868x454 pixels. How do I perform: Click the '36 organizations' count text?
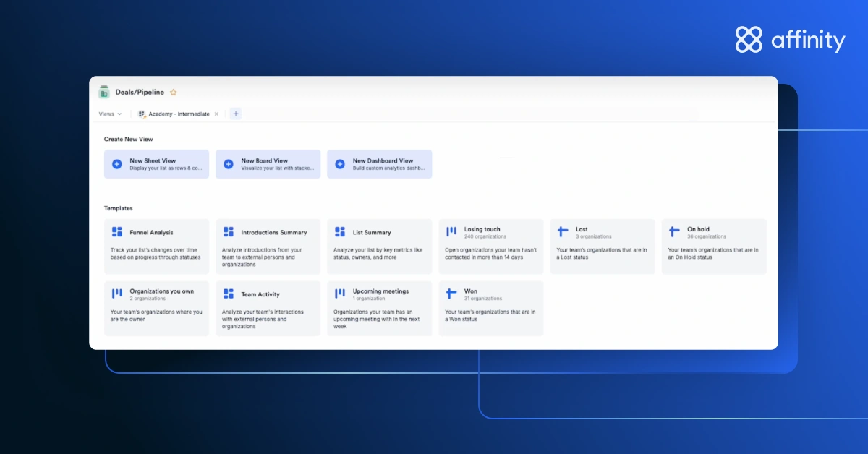pyautogui.click(x=707, y=236)
